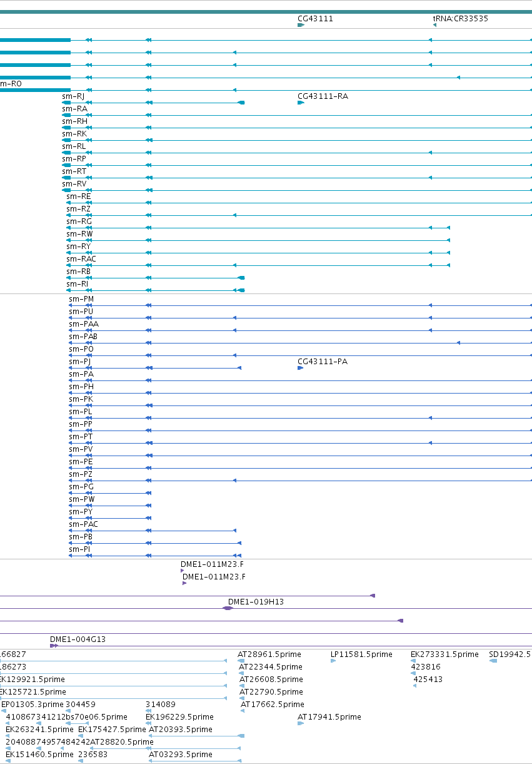
Task: Select the CG43111-RA transcript label
Action: click(323, 96)
